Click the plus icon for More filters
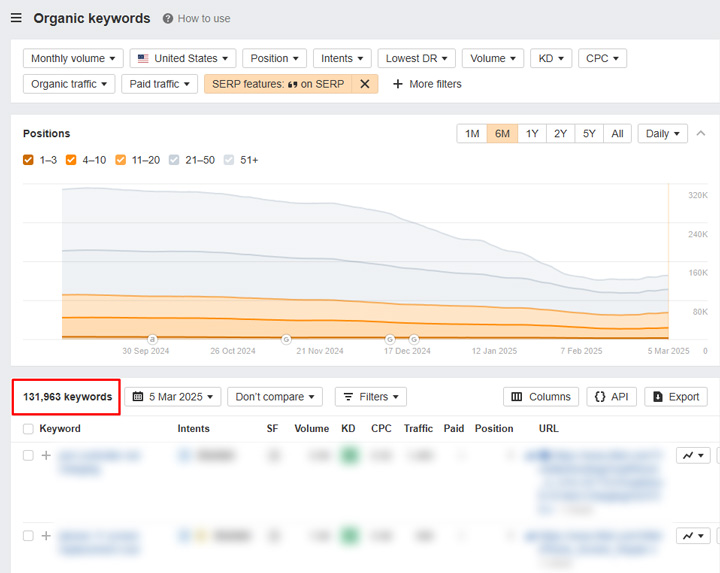 [398, 84]
